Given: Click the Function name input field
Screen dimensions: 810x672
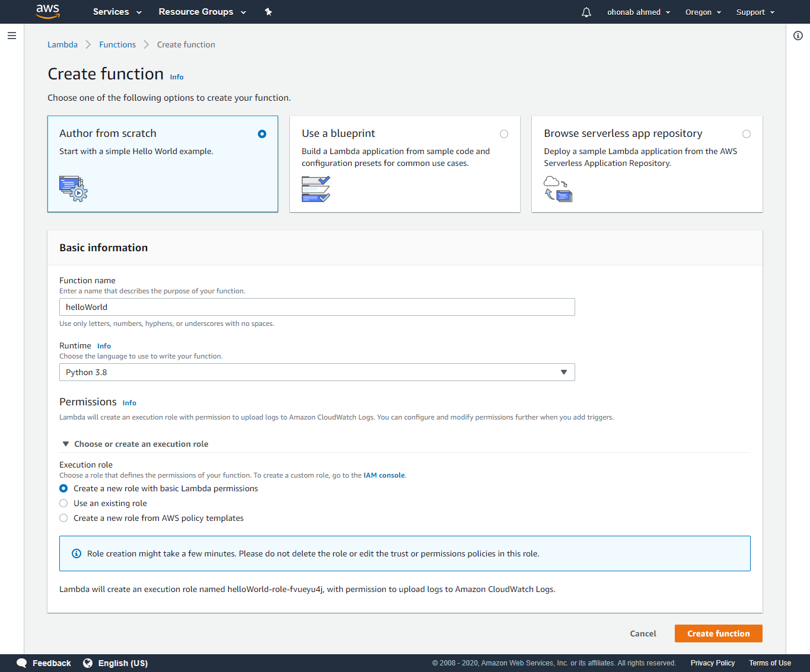Looking at the screenshot, I should (x=317, y=307).
